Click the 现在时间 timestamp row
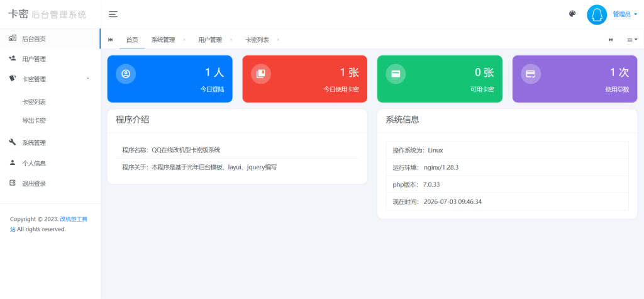Viewport: 644px width, 299px height. [x=507, y=201]
